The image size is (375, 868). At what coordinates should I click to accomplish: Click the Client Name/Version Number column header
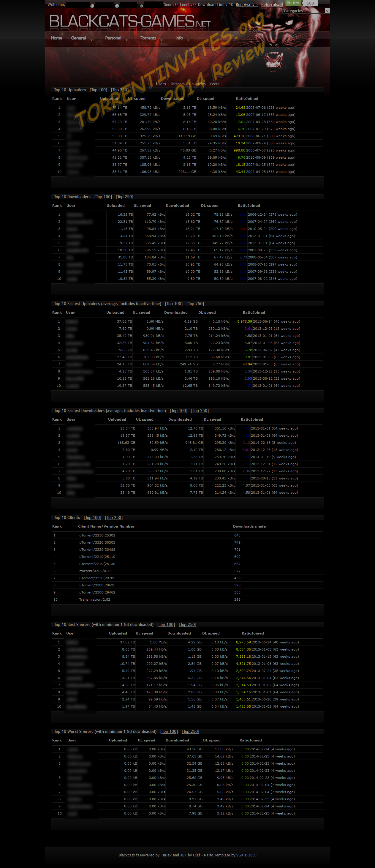106,526
